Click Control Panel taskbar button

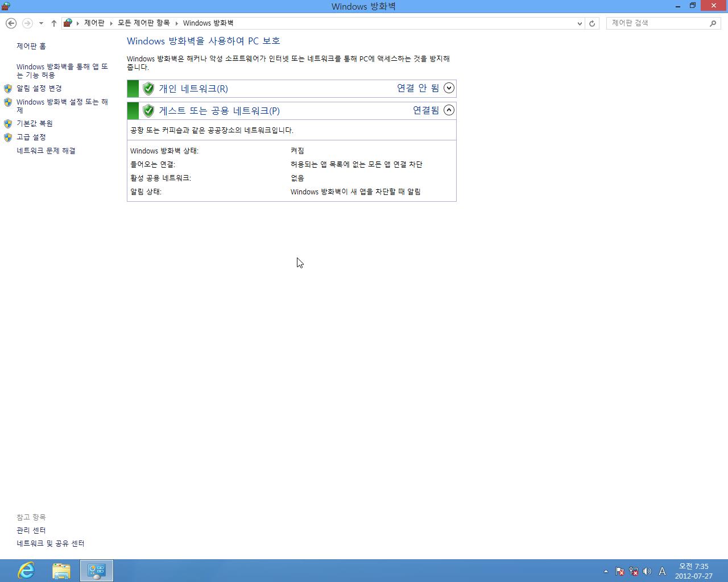(x=97, y=571)
